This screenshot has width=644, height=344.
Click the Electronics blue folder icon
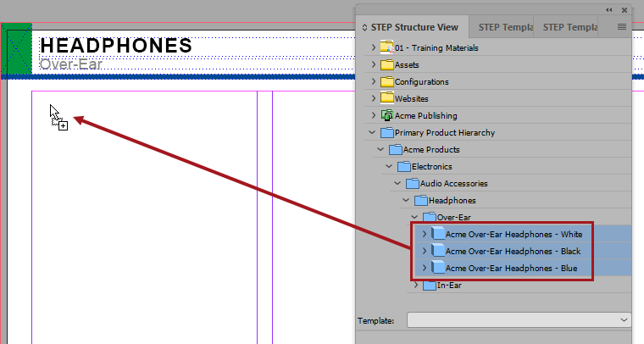click(404, 167)
